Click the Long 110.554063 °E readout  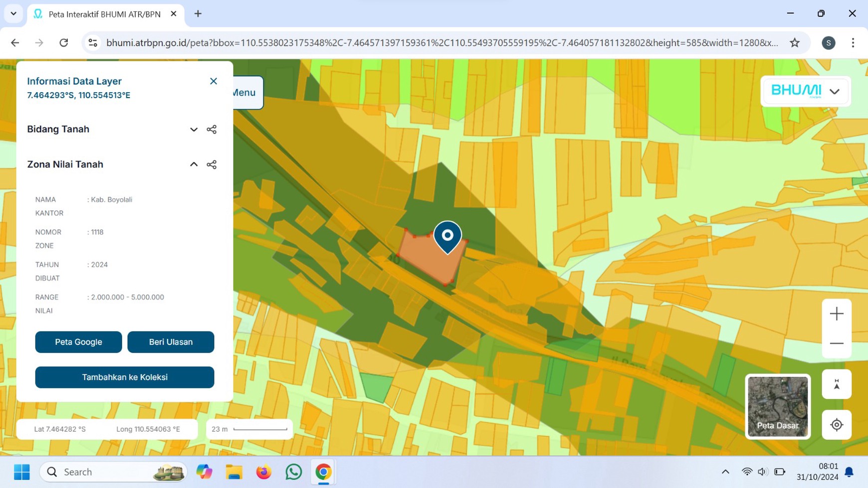point(148,429)
